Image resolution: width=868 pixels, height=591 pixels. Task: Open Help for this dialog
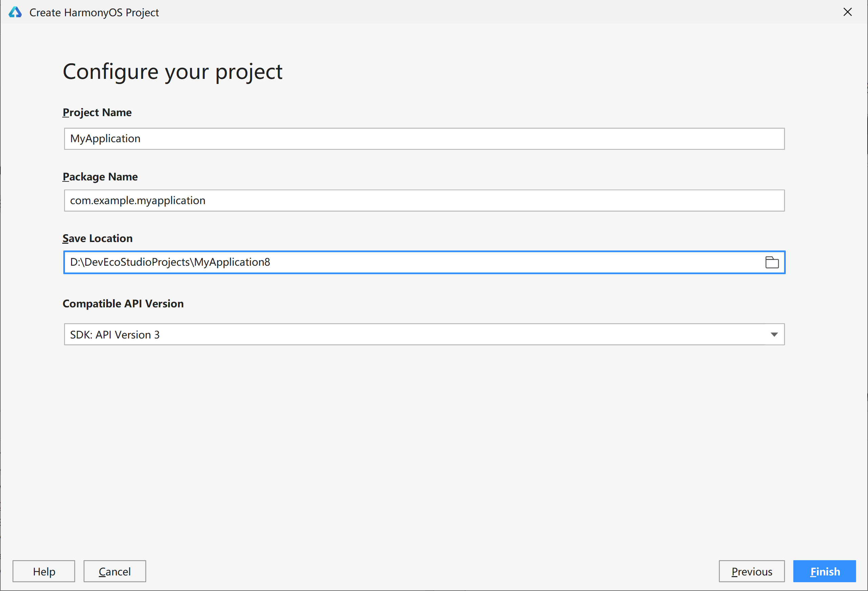pyautogui.click(x=44, y=571)
